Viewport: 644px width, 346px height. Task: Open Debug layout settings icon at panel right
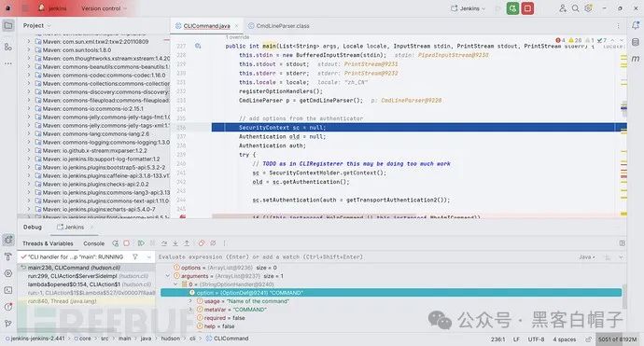point(622,243)
